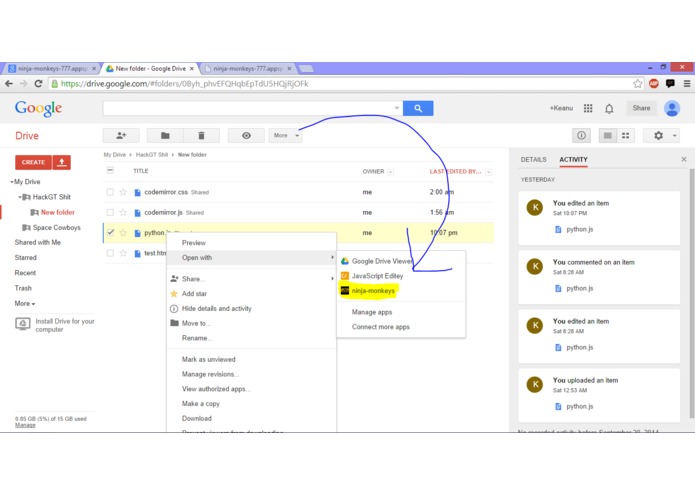695x494 pixels.
Task: Click the address bar URL
Action: point(184,84)
